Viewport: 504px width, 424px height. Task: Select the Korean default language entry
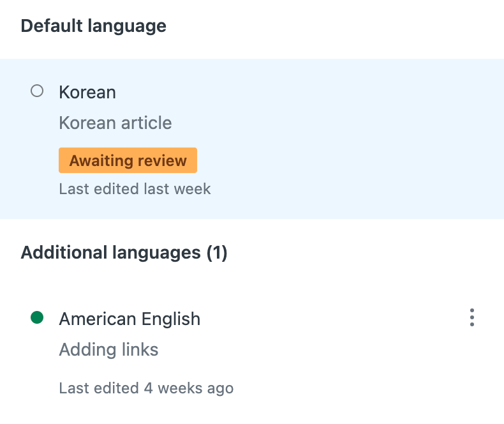(87, 93)
